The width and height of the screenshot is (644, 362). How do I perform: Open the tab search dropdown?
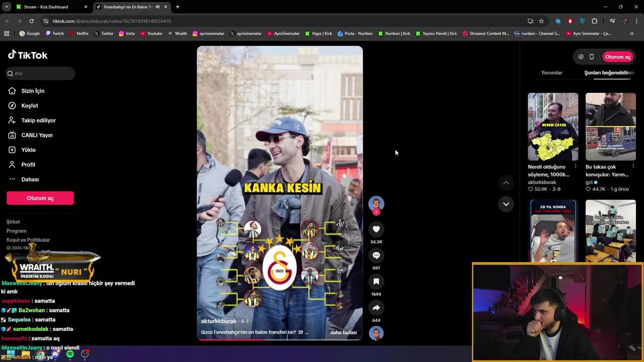[x=7, y=7]
